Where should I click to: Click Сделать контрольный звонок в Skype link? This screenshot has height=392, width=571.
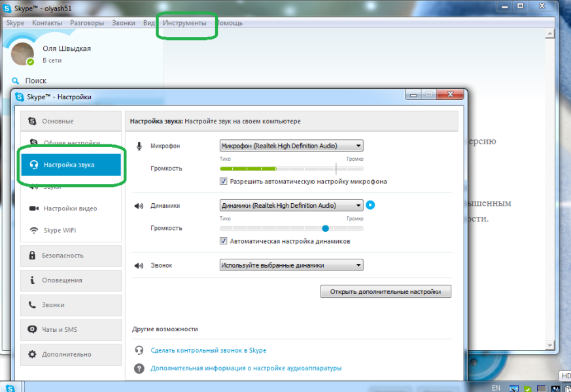click(x=207, y=350)
